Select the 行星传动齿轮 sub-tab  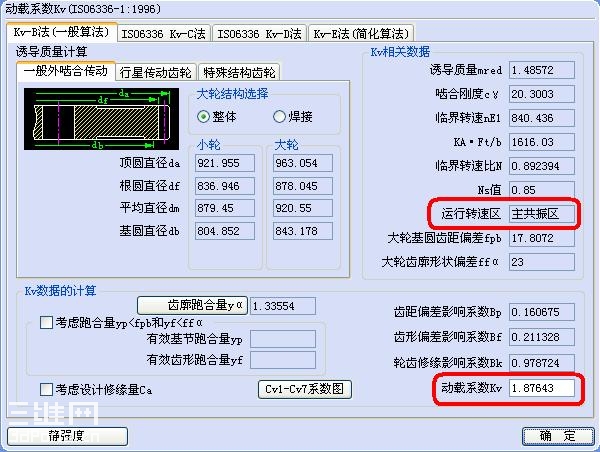(156, 72)
